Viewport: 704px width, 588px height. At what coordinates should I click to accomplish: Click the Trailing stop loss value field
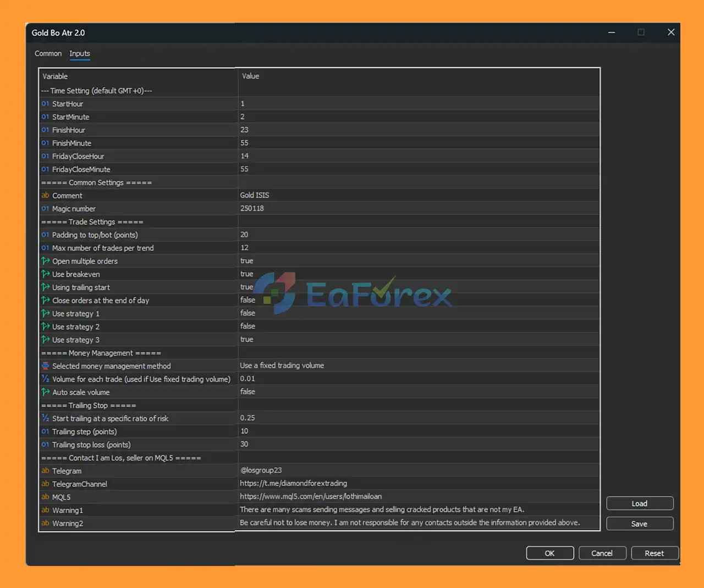pos(244,444)
